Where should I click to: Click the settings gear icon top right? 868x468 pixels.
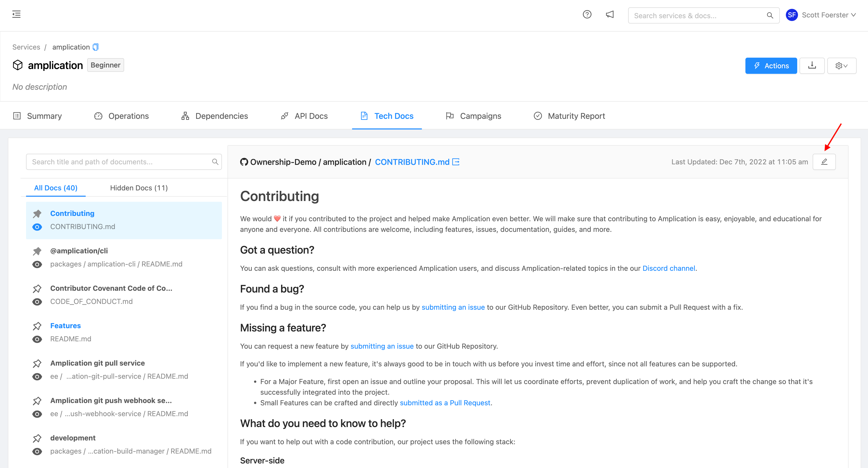coord(839,65)
